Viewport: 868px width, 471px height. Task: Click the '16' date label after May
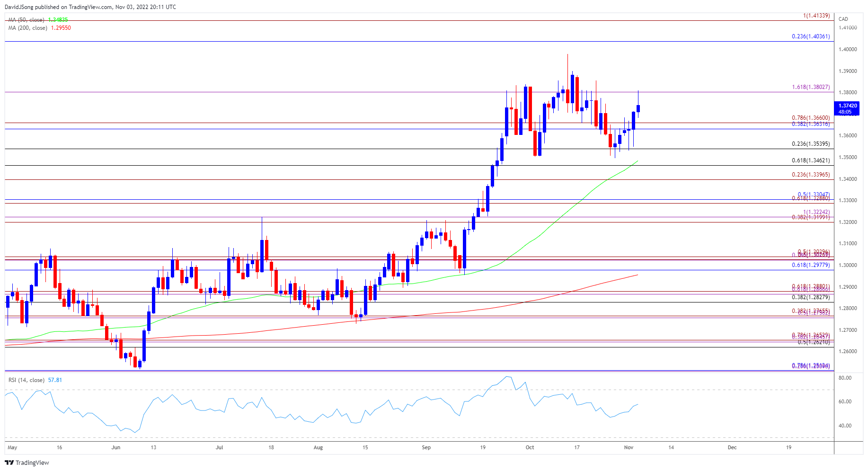click(x=59, y=447)
